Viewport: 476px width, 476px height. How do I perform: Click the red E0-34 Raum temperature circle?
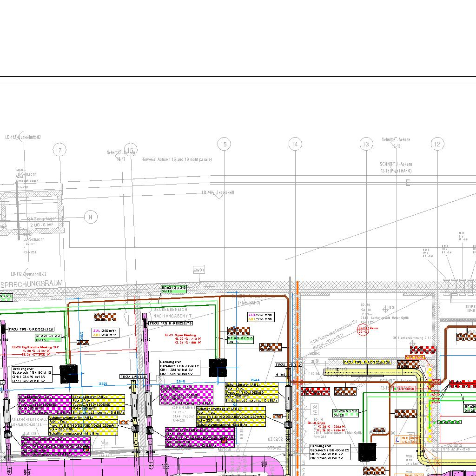363,330
